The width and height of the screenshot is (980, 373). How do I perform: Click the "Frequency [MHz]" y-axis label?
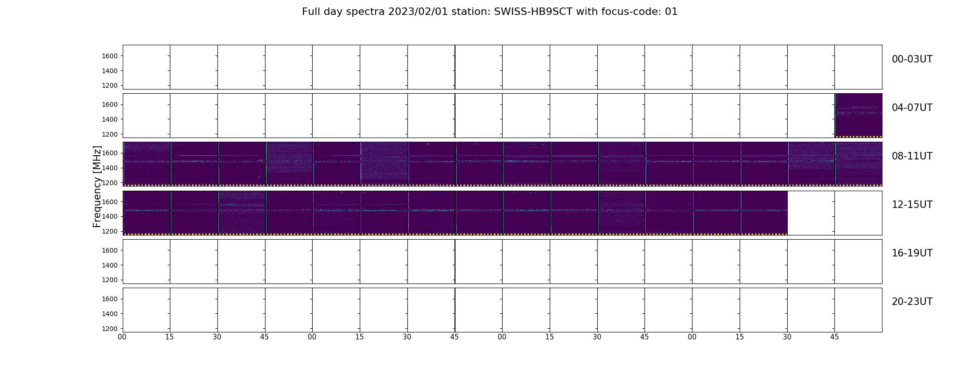(x=97, y=186)
